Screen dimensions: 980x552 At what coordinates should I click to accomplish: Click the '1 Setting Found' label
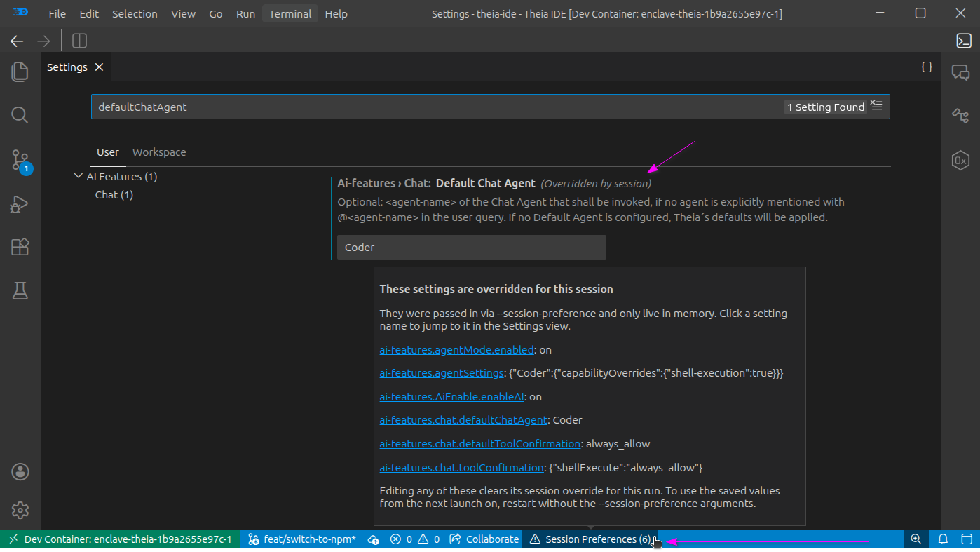[826, 107]
